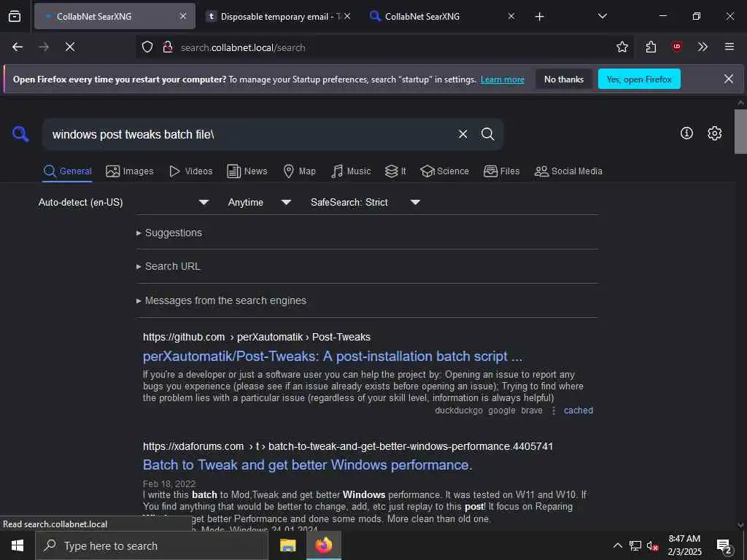This screenshot has width=747, height=560.
Task: Expand the Suggestions section
Action: point(174,233)
